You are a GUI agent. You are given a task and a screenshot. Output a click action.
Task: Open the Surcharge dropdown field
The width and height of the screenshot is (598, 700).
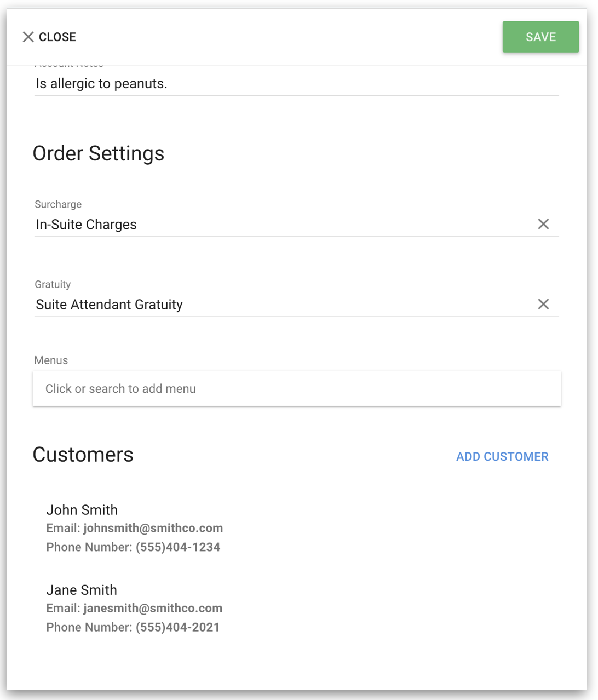tap(285, 225)
